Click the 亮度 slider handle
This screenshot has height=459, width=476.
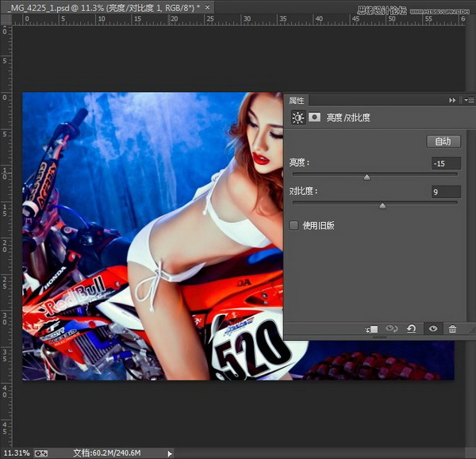[367, 178]
